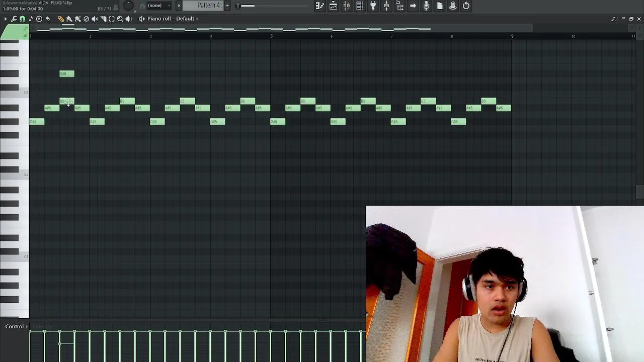This screenshot has width=644, height=362.
Task: Select the Draw pencil tool
Action: click(61, 19)
